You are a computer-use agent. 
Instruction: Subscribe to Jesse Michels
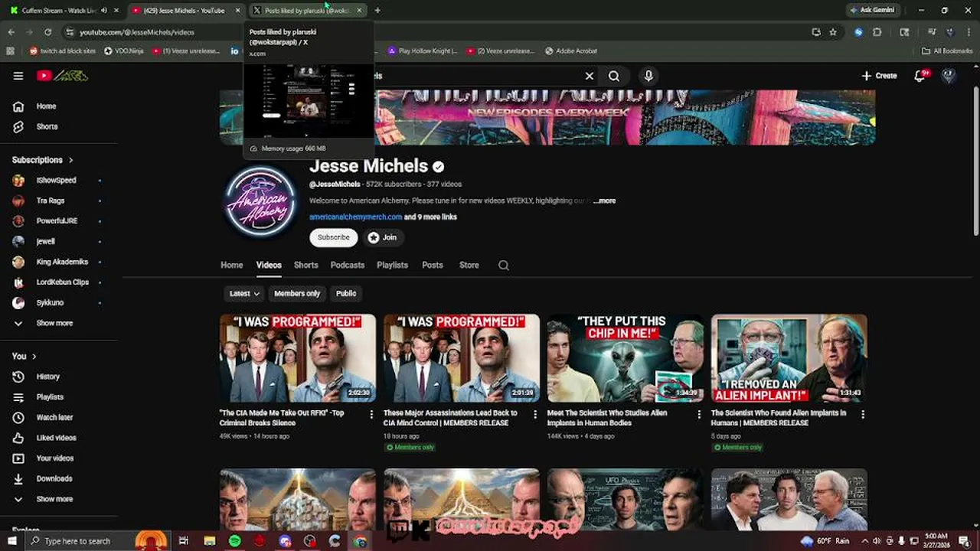coord(334,237)
